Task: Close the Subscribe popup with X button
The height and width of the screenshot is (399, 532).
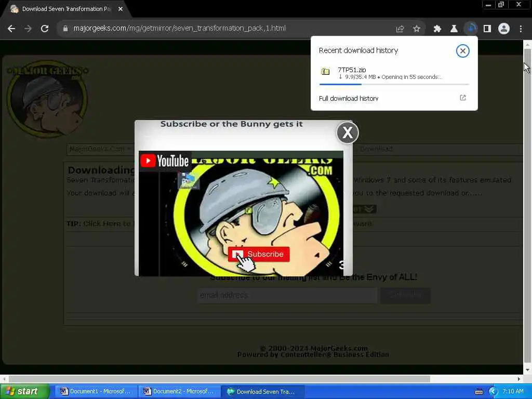Action: [348, 132]
